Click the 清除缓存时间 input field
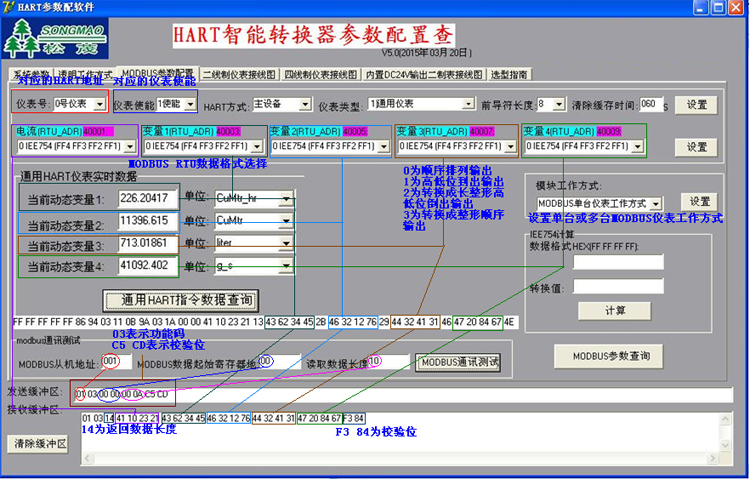 click(x=651, y=104)
